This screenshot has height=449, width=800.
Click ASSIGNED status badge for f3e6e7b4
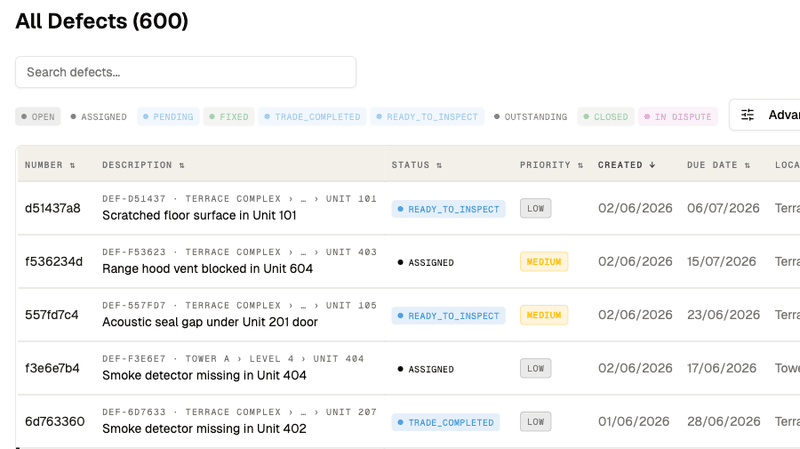(426, 369)
